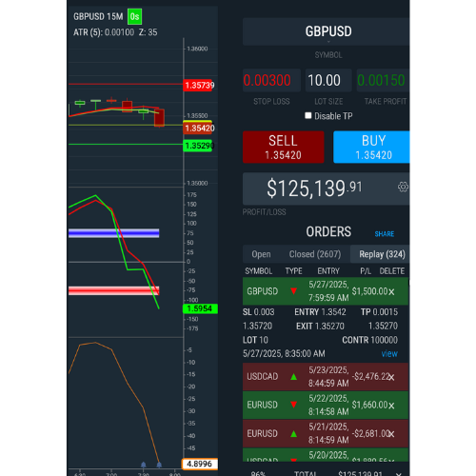Click the BUY 1.35420 button
Screen dimensions: 476x476
371,148
